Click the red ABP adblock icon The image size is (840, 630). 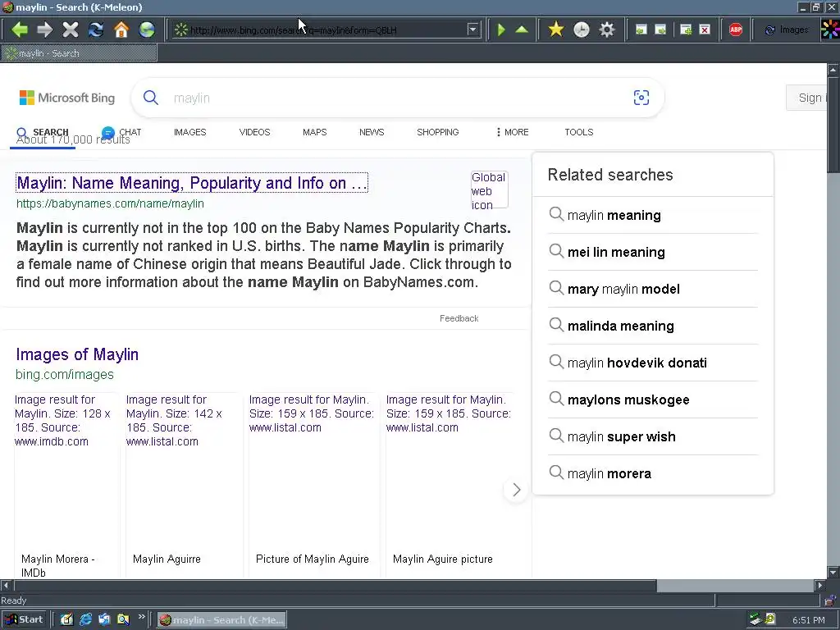736,30
